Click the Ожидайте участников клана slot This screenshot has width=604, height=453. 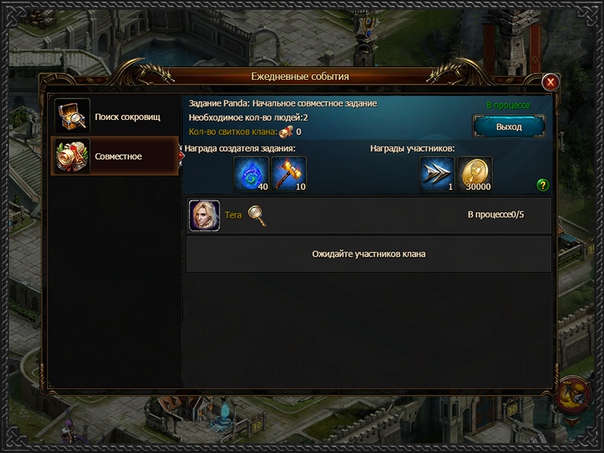pos(369,254)
